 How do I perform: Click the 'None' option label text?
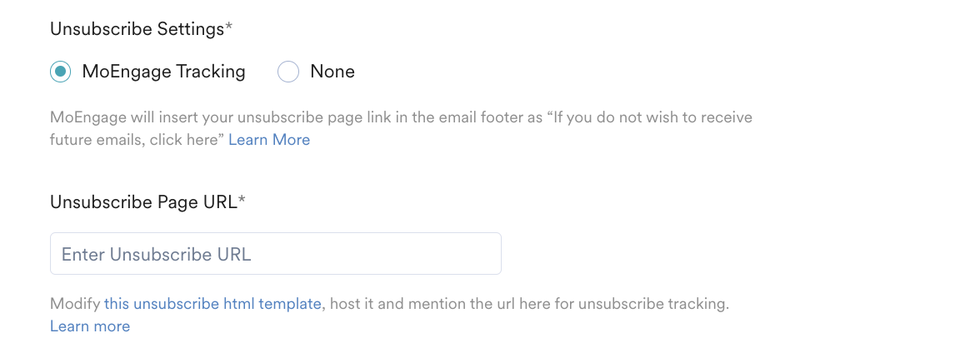tap(332, 72)
